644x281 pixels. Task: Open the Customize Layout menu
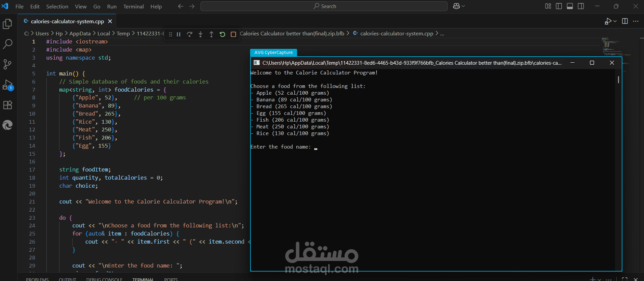pyautogui.click(x=548, y=6)
